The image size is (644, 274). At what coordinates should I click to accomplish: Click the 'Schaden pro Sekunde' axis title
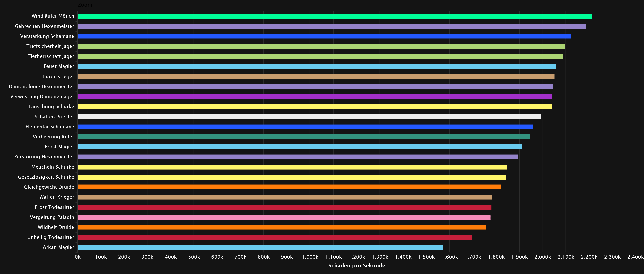357,265
